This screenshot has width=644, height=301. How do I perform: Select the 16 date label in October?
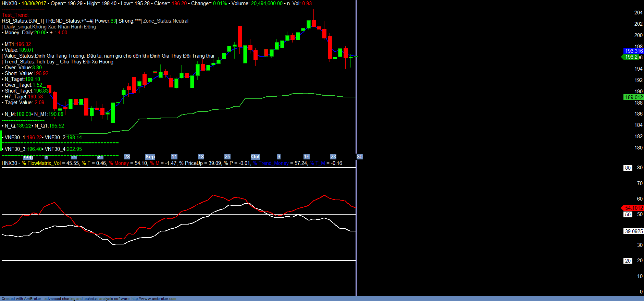point(307,157)
